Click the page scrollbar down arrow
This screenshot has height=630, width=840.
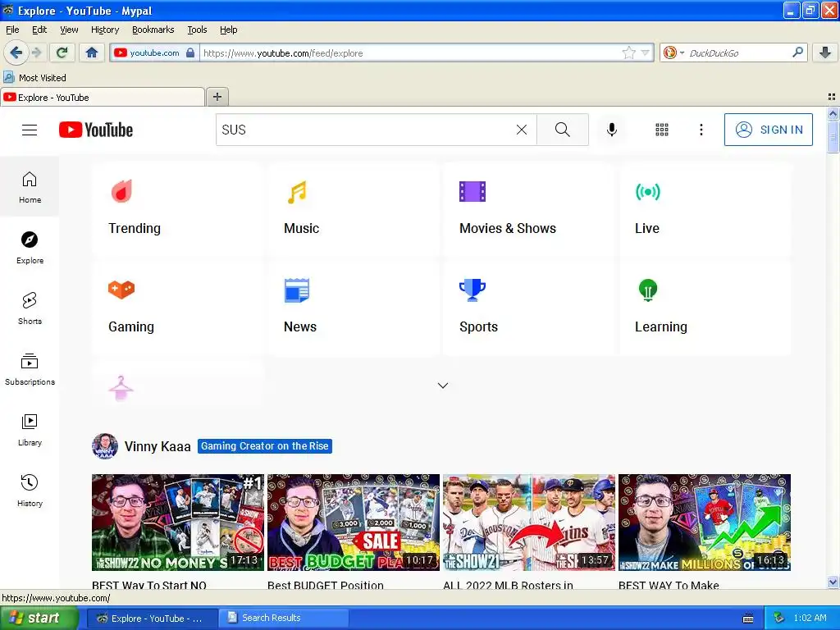[833, 582]
